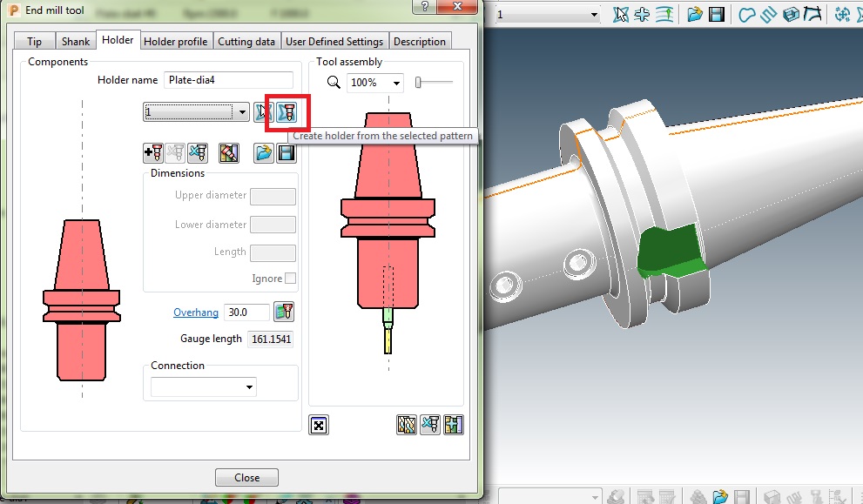Screen dimensions: 863x504
Task: Click the Overhang link
Action: pyautogui.click(x=196, y=312)
